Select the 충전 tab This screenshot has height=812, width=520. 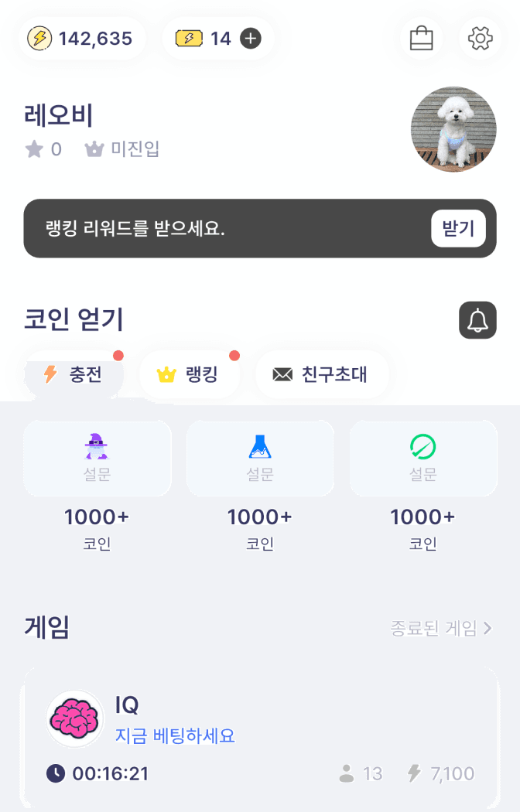tap(74, 375)
